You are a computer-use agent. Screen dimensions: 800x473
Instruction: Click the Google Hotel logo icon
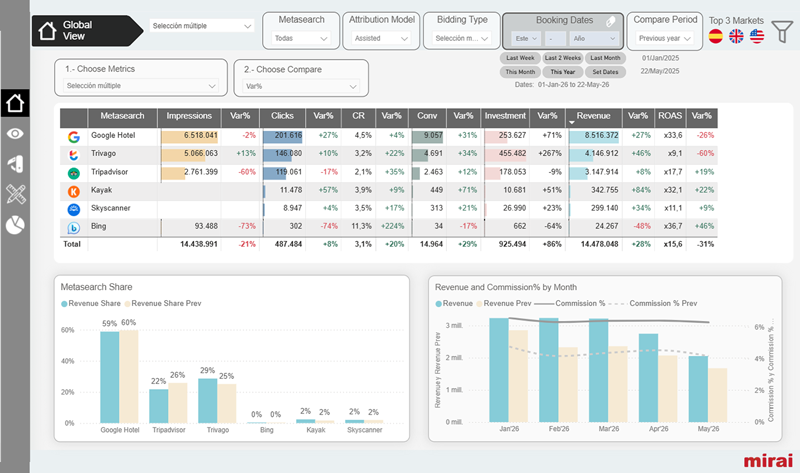click(x=73, y=137)
